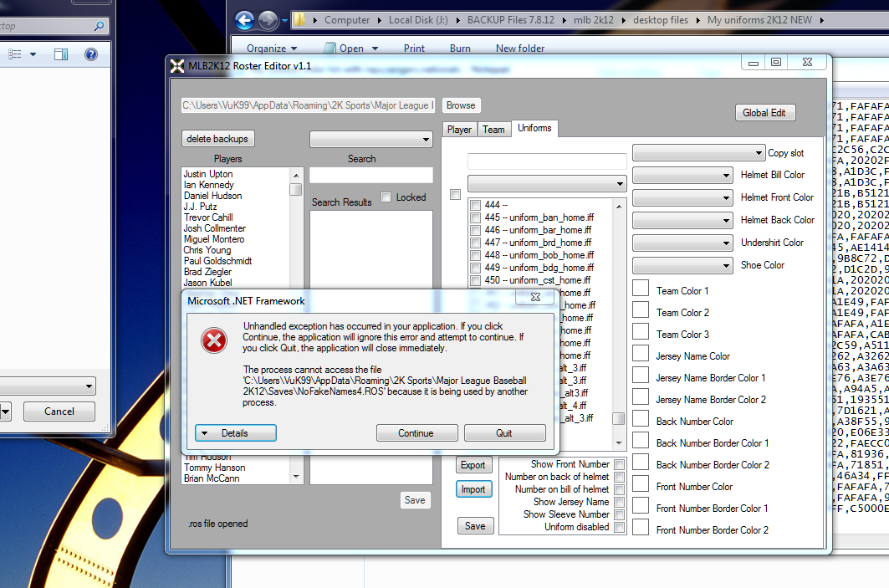Enable Show Sleeve Number
The width and height of the screenshot is (889, 588).
pyautogui.click(x=620, y=514)
